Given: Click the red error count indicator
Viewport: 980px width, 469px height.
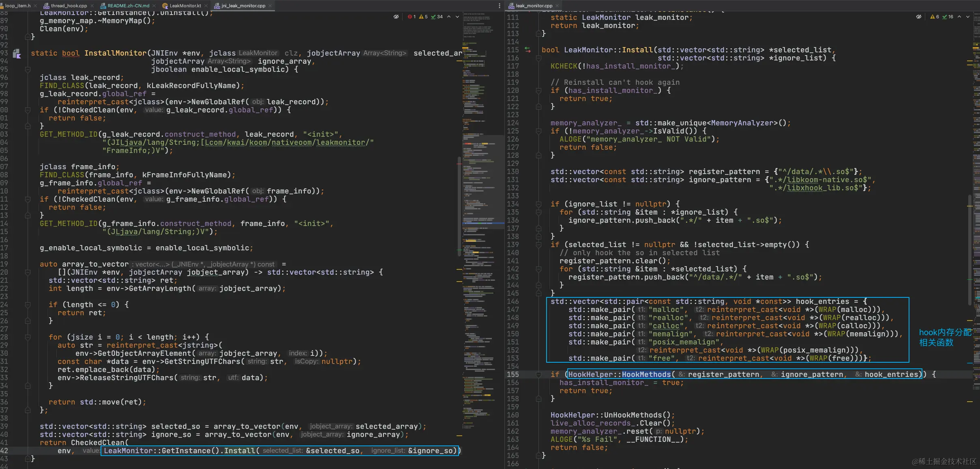Looking at the screenshot, I should coord(412,17).
